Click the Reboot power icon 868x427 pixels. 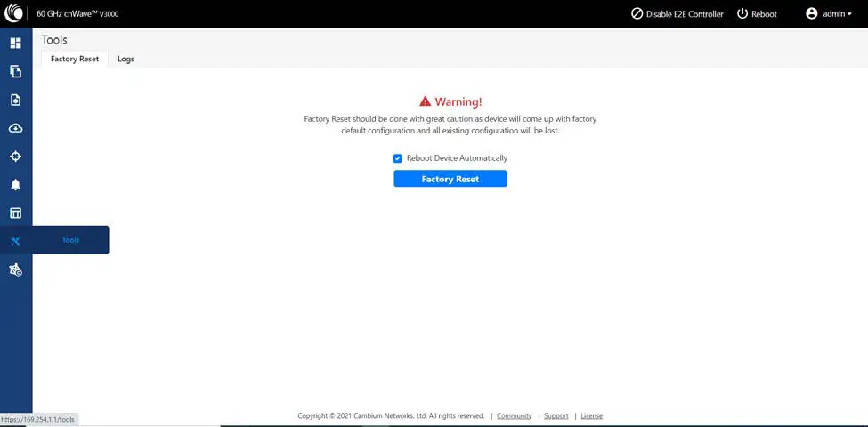[742, 14]
